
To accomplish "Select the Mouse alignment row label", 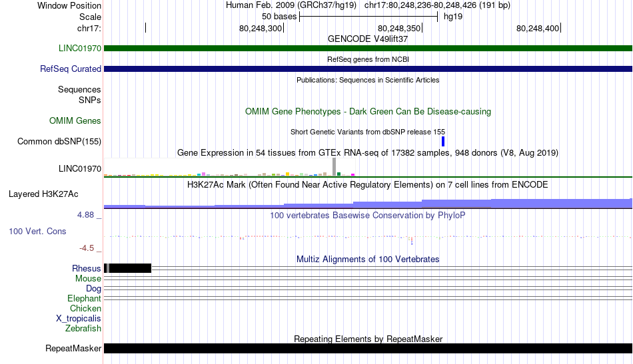I will (x=88, y=279).
